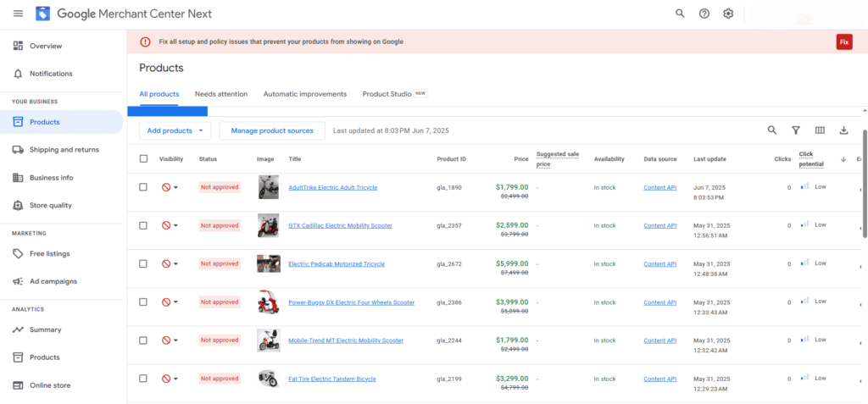Expand visibility dropdown for Electric Pedicab row
Viewport: 868px width, 404px height.
(176, 264)
